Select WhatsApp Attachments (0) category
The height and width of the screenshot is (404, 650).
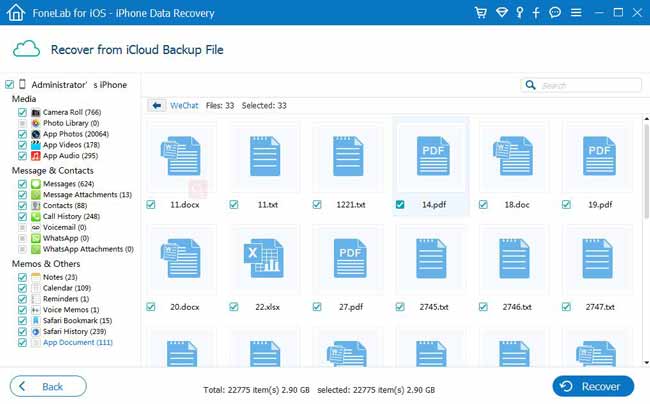coord(88,249)
